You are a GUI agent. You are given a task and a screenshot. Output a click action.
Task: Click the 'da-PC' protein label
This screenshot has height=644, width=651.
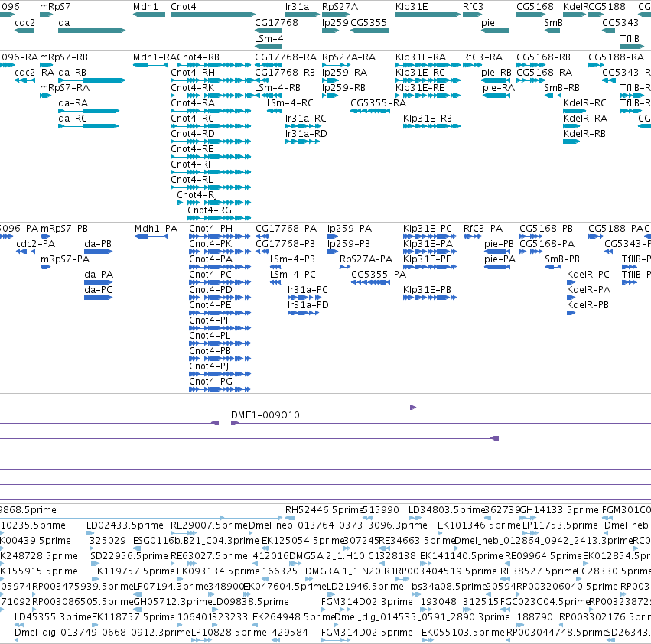coord(99,289)
